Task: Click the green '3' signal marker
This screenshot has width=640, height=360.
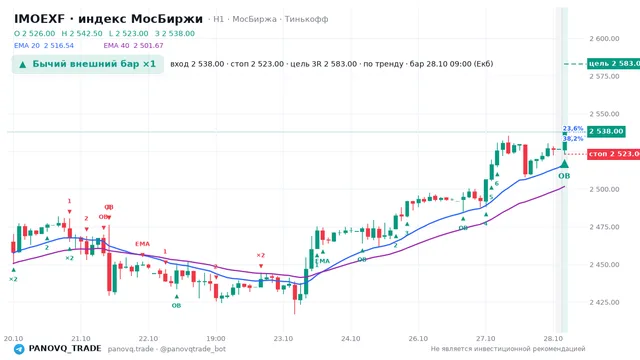Action: pos(407,233)
